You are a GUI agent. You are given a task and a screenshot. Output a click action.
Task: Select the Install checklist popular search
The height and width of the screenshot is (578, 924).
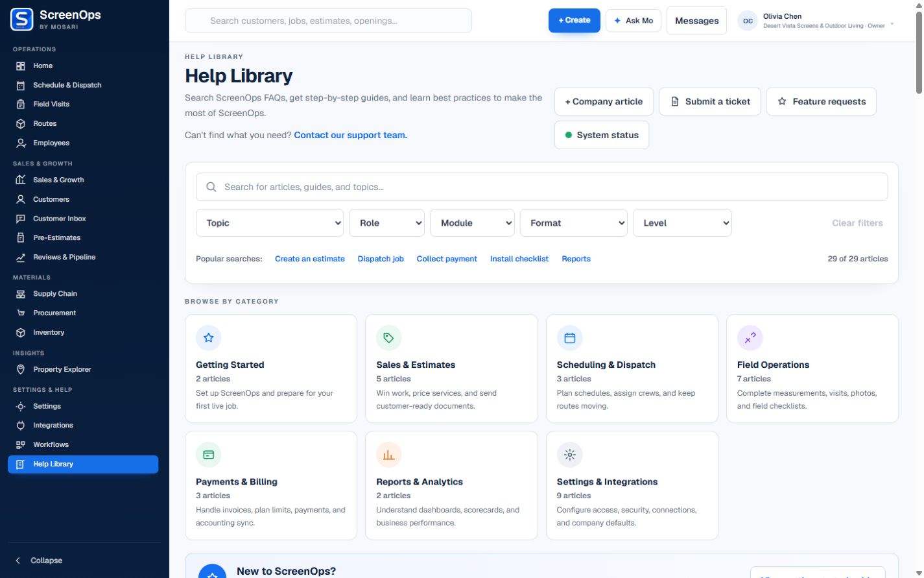pyautogui.click(x=519, y=259)
